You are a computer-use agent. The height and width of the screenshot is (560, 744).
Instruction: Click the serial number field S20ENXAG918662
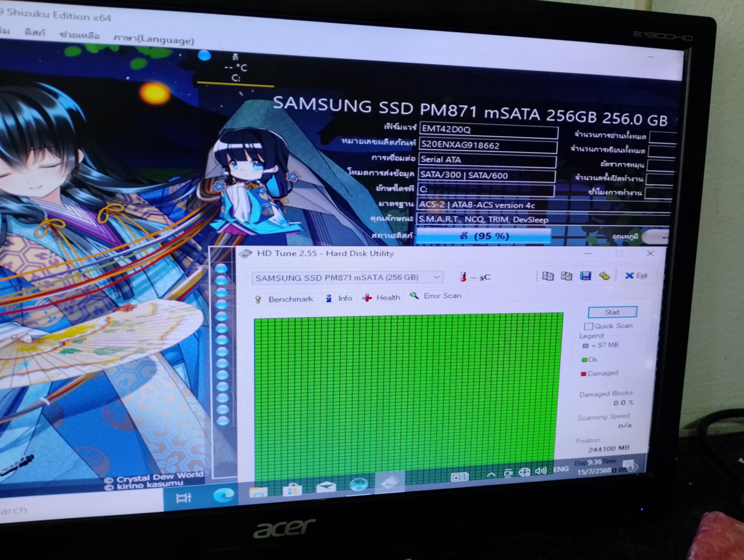(x=488, y=146)
